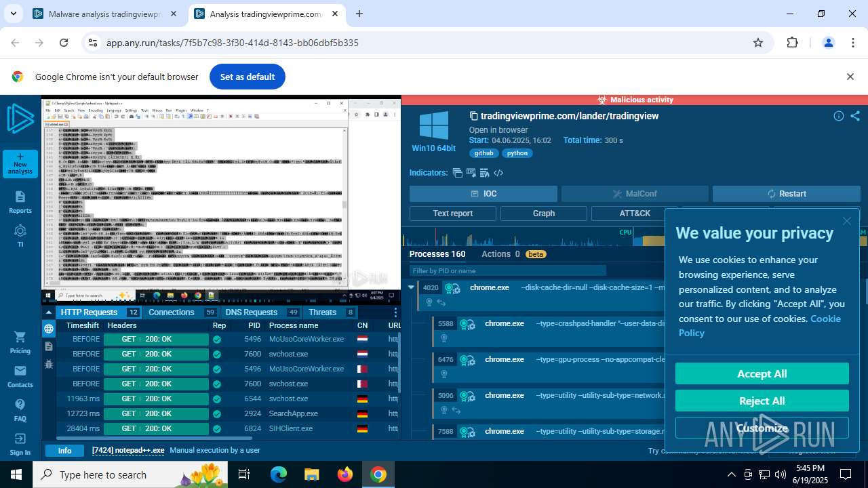Open network panel three-dot menu
This screenshot has width=868, height=488.
click(x=395, y=312)
